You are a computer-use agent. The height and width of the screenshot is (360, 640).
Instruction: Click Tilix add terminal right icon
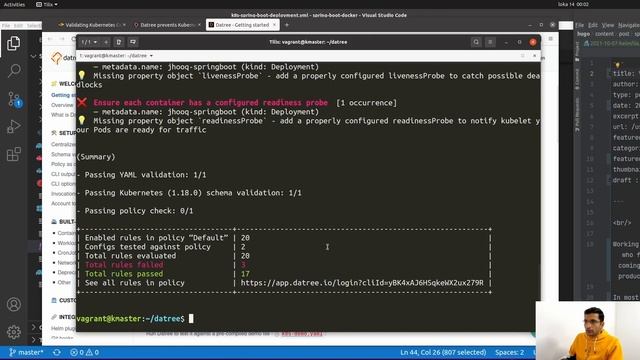pyautogui.click(x=119, y=42)
